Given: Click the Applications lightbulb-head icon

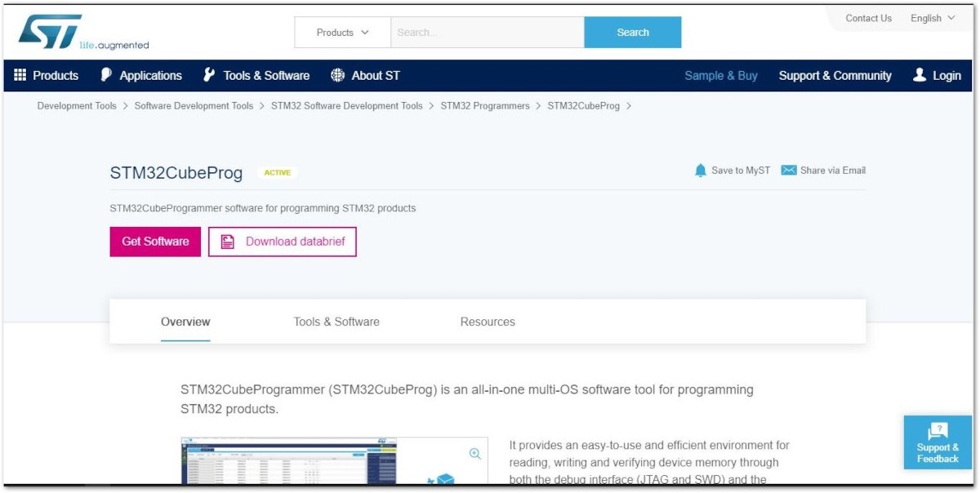Looking at the screenshot, I should pos(106,75).
